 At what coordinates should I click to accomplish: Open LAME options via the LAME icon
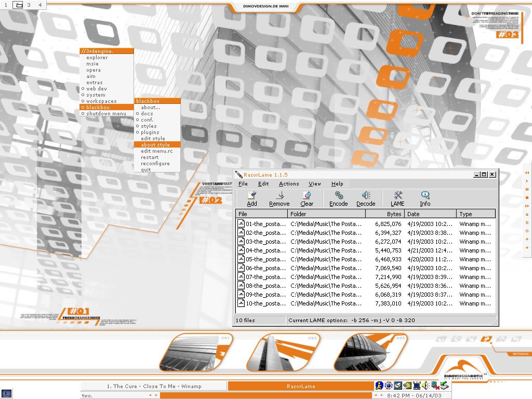(x=397, y=195)
